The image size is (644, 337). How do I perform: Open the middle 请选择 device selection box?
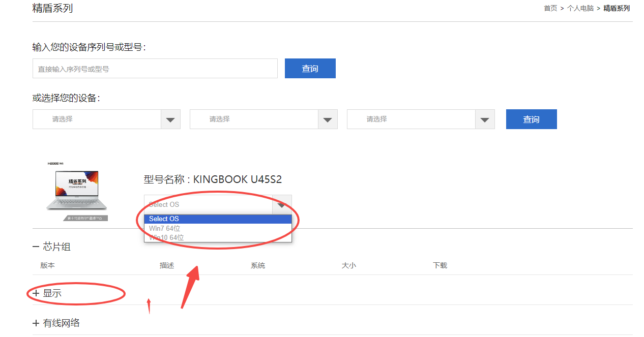click(254, 119)
